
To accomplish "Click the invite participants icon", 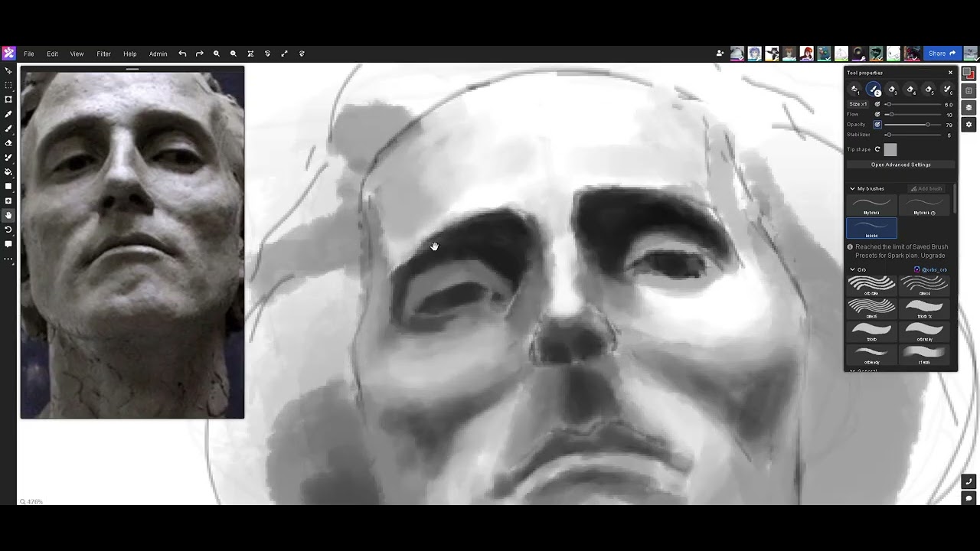I will [x=720, y=54].
